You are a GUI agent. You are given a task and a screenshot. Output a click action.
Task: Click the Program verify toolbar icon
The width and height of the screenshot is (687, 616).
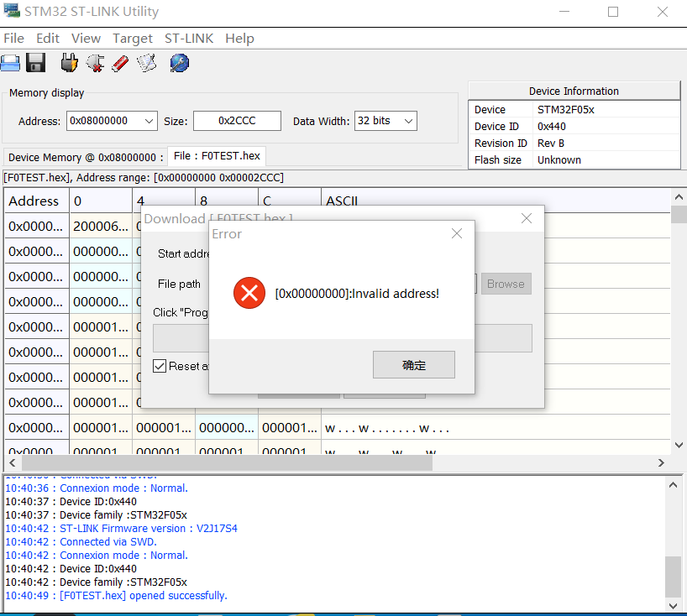(x=147, y=63)
